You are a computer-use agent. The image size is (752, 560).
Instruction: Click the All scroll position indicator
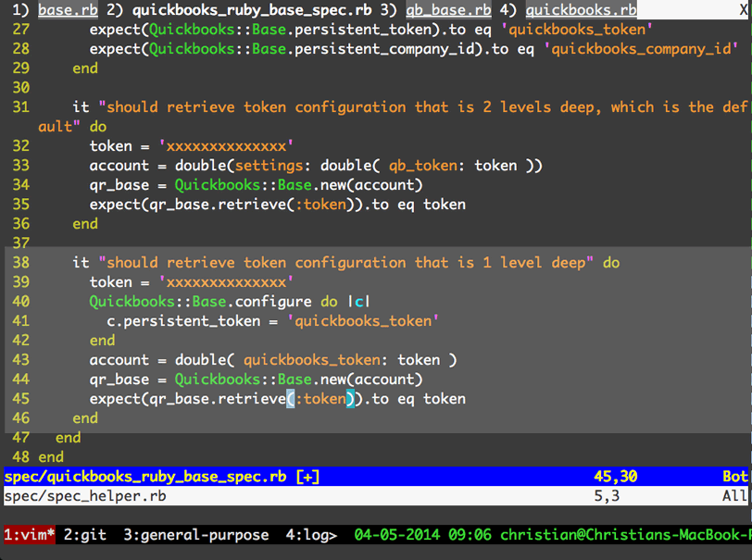735,495
